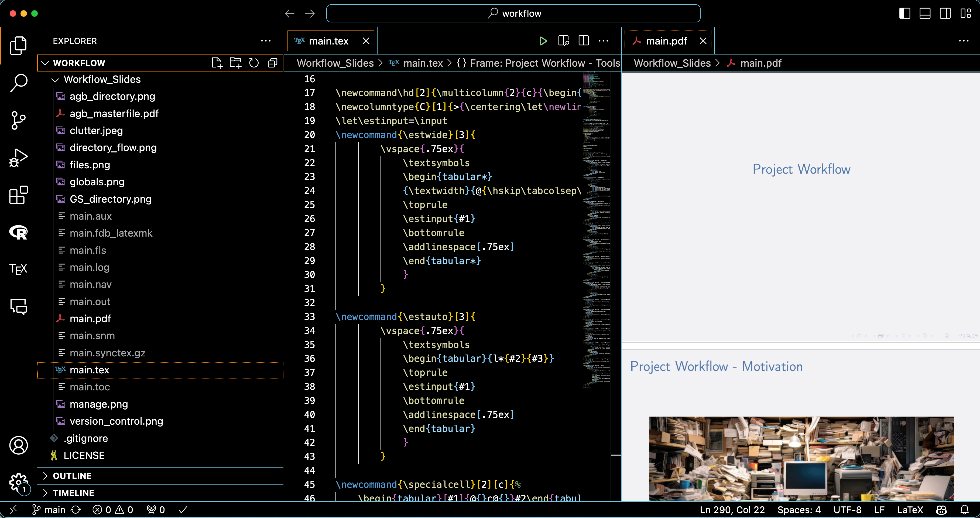Open Workflow_Slides breadcrumb in main.tex editor

[x=335, y=63]
